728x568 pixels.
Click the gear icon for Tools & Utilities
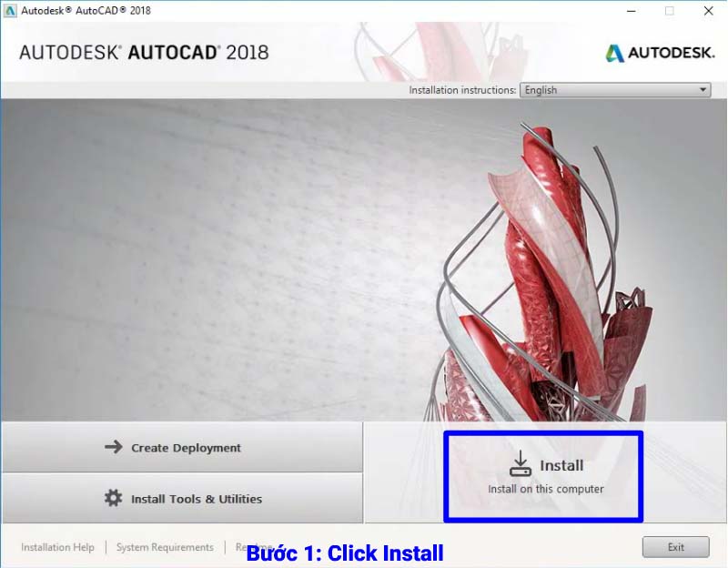click(x=113, y=498)
